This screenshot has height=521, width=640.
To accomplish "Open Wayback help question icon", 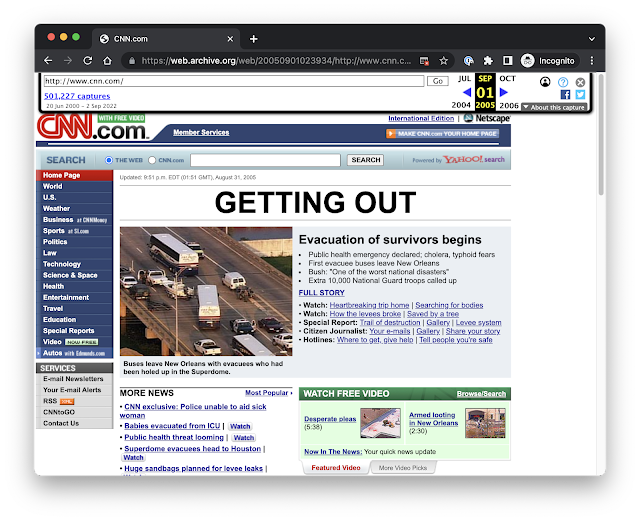I will tap(563, 82).
